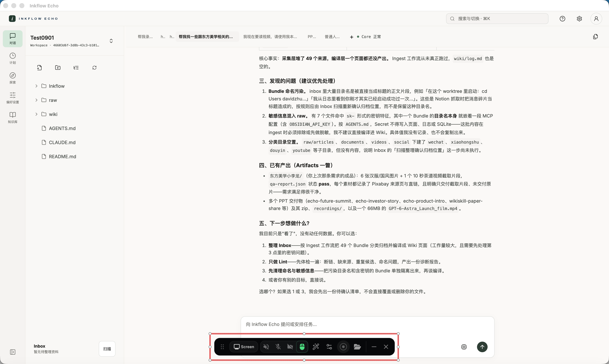The width and height of the screenshot is (609, 364).
Task: Expand the raw folder
Action: 36,100
